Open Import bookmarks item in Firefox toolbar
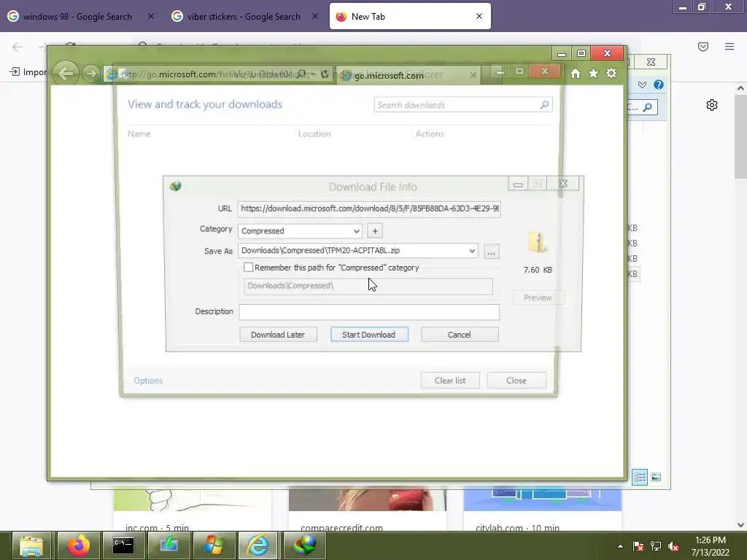 pos(28,72)
